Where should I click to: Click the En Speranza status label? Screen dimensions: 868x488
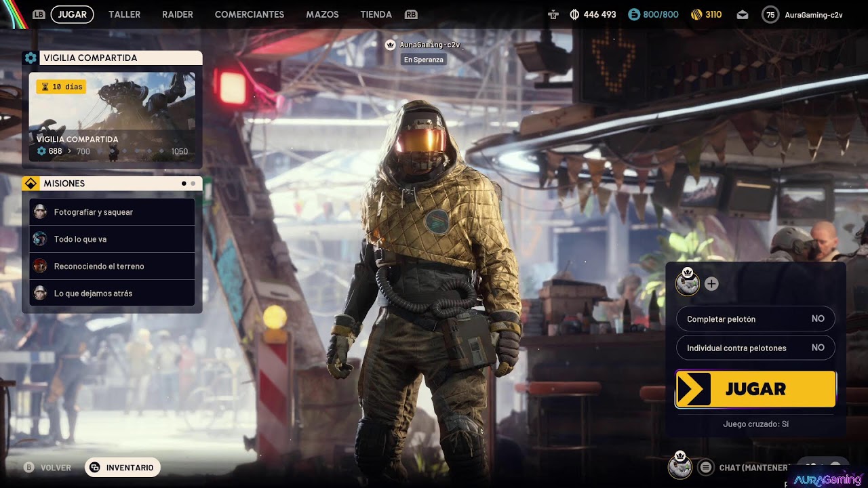pos(424,60)
